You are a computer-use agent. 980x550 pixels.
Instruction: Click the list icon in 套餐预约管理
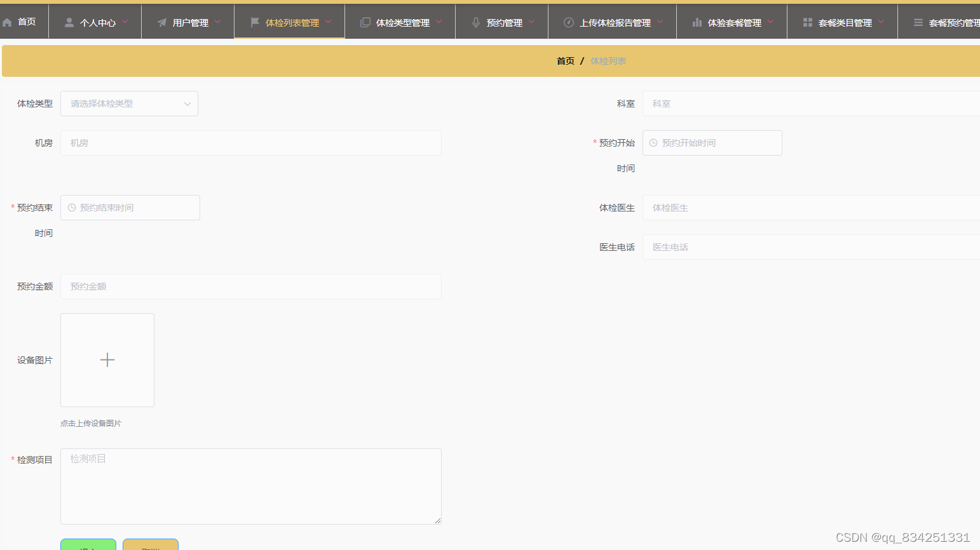pos(918,22)
